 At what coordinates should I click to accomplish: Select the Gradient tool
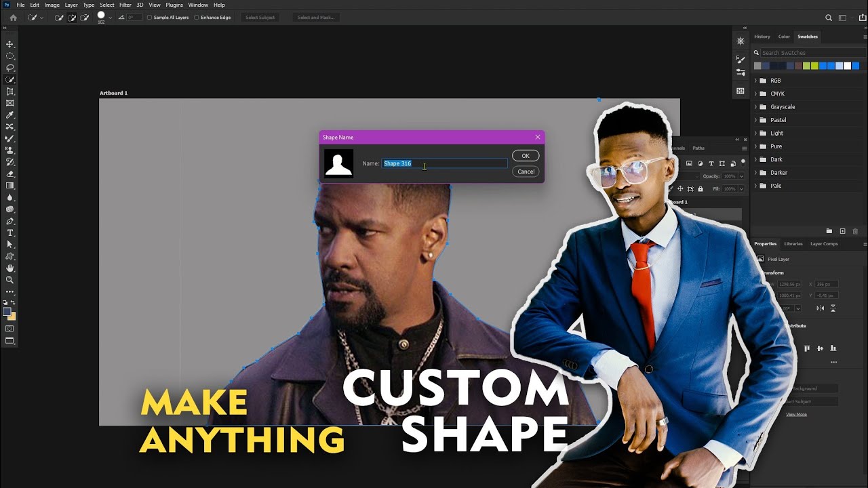[9, 186]
